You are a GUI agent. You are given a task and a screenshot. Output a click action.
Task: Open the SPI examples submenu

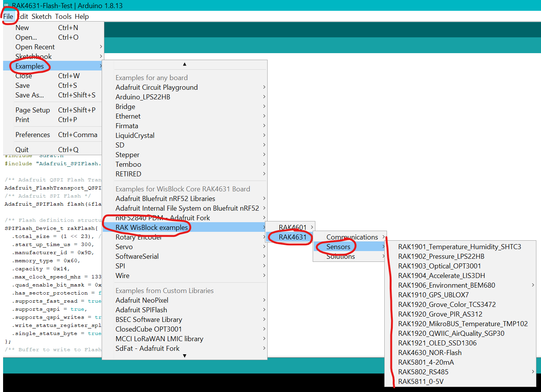click(185, 266)
